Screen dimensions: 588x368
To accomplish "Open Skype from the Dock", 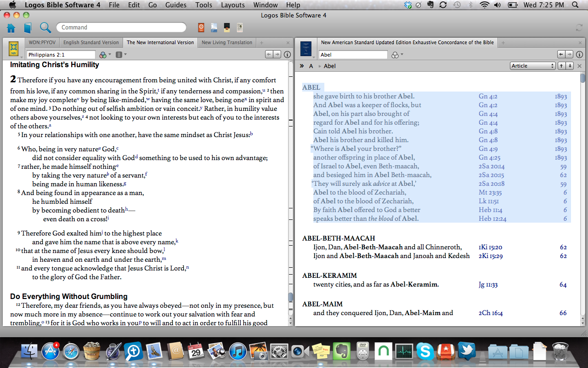I will tap(425, 352).
